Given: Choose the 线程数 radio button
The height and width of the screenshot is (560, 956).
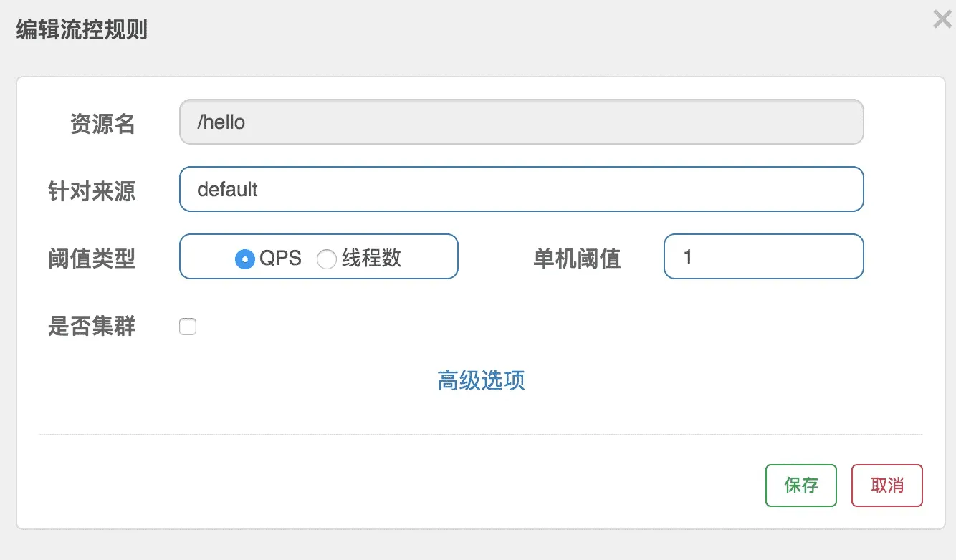Looking at the screenshot, I should tap(327, 259).
